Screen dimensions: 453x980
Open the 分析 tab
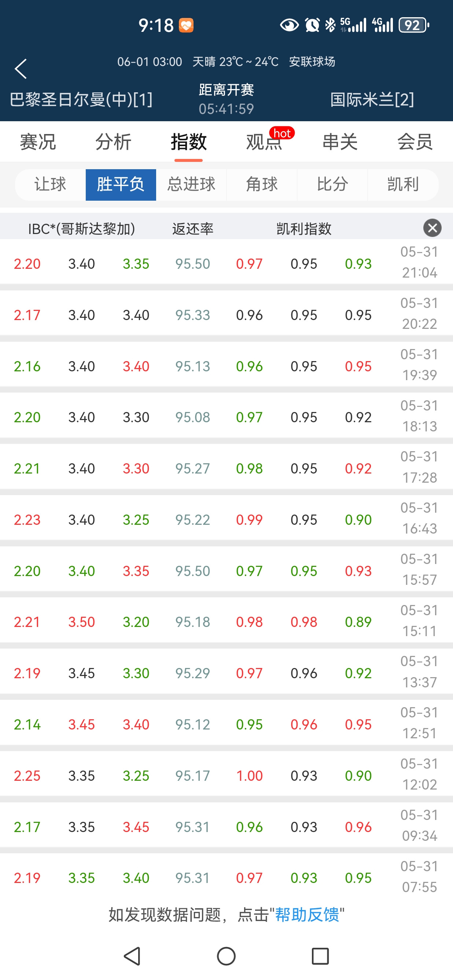point(113,142)
